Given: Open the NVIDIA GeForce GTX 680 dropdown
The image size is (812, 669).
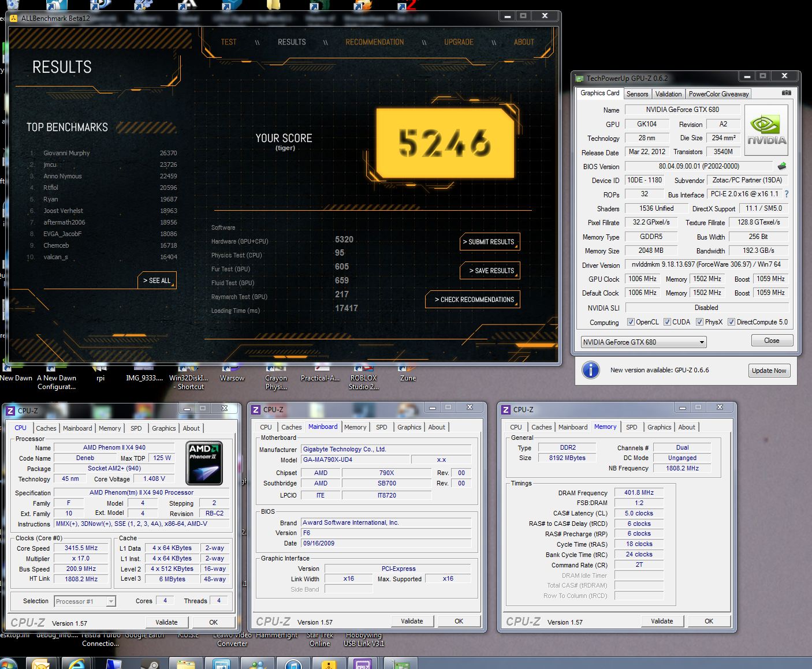Looking at the screenshot, I should (643, 342).
